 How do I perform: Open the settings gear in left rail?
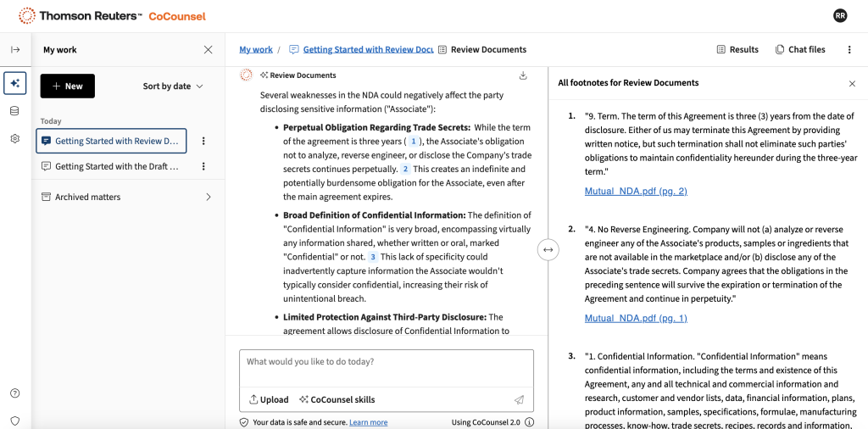click(15, 139)
